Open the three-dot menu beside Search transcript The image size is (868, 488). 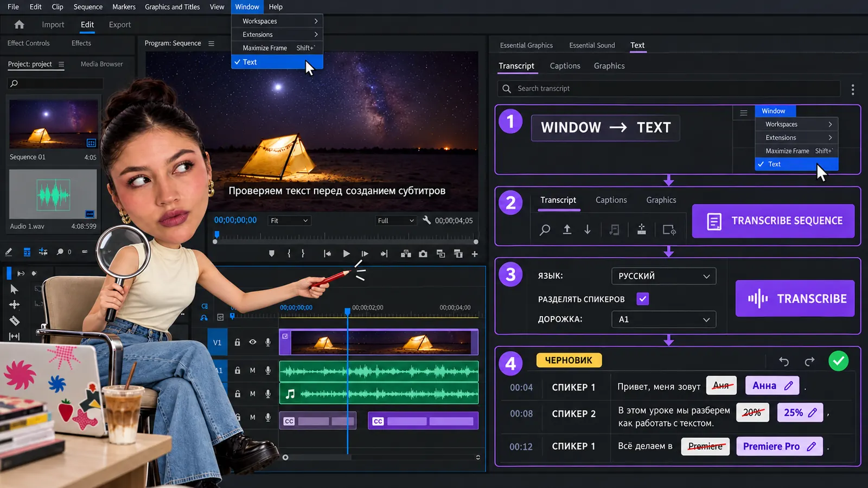[x=853, y=89]
